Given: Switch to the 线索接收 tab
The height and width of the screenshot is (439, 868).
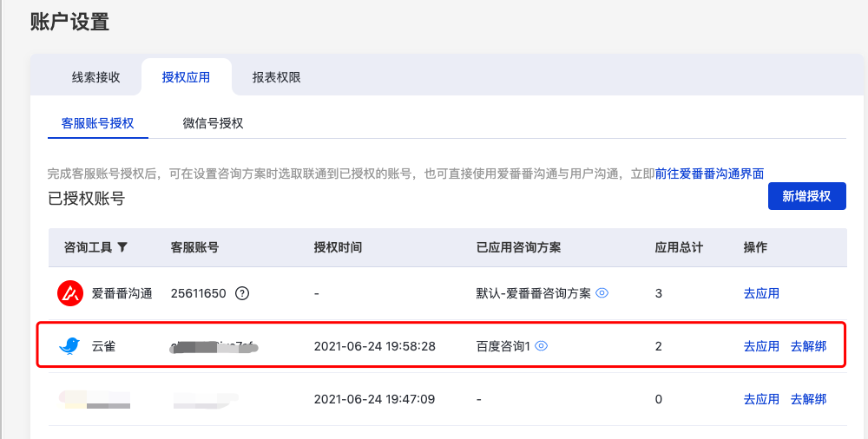Looking at the screenshot, I should pyautogui.click(x=95, y=77).
